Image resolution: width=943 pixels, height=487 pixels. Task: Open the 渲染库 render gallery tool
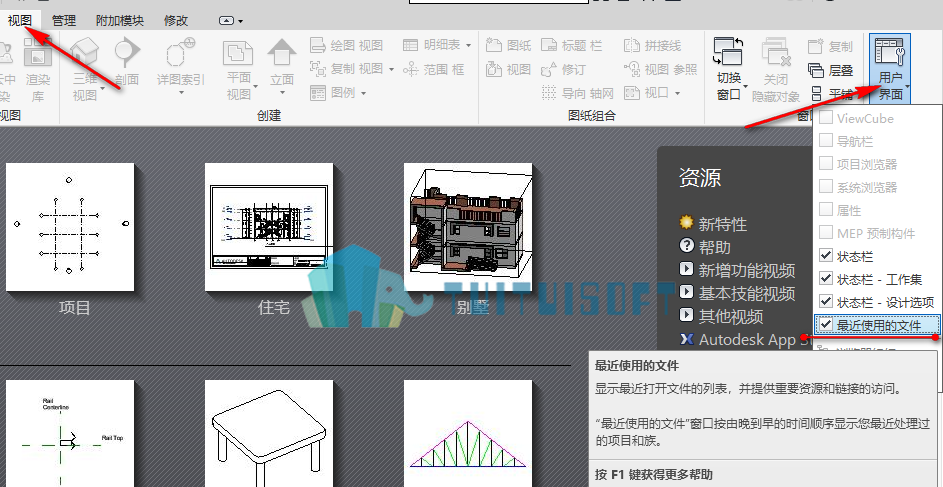[38, 69]
